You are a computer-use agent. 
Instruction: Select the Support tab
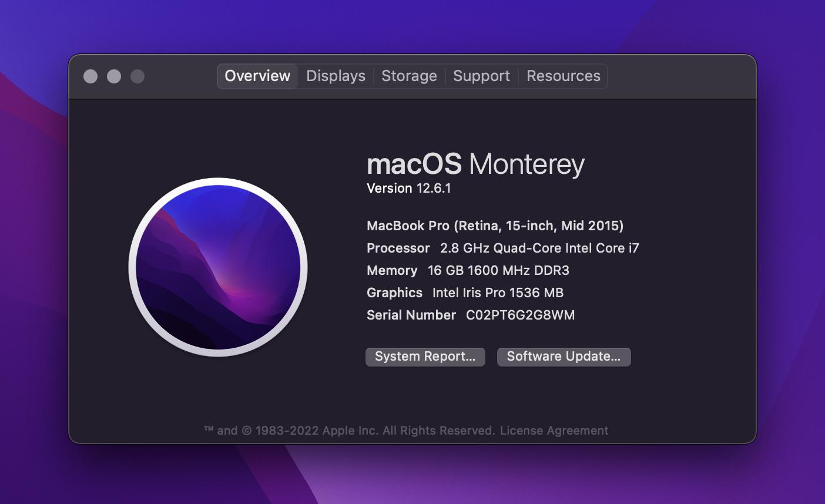(481, 76)
